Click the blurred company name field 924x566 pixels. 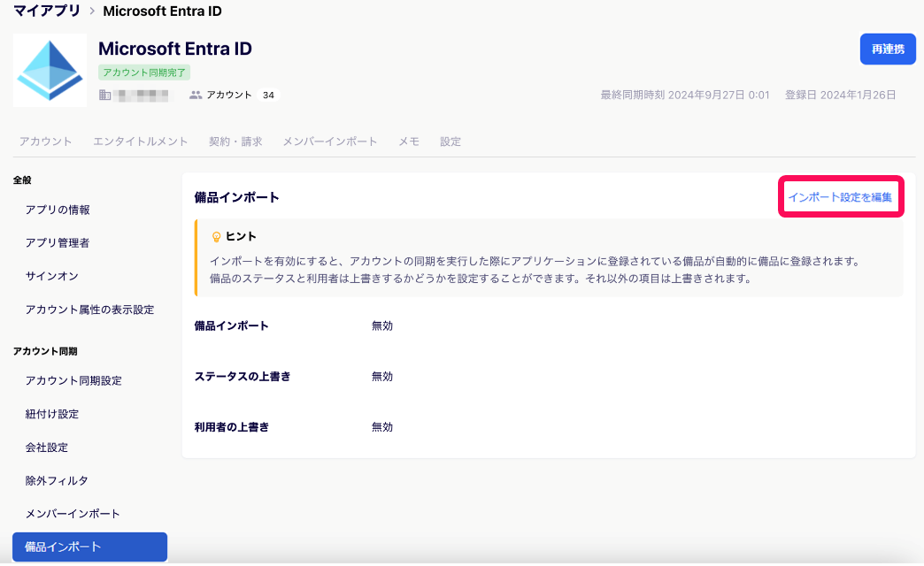coord(142,95)
